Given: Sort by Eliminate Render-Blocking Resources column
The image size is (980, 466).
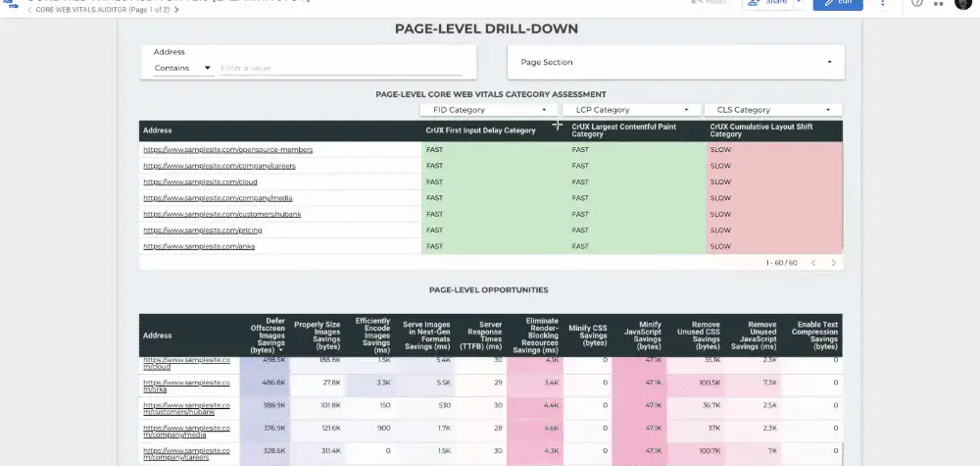Looking at the screenshot, I should point(536,336).
